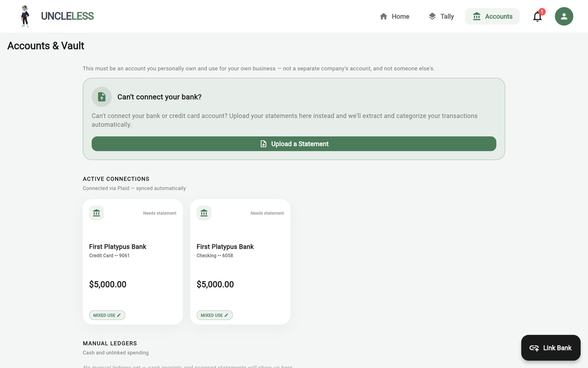588x368 pixels.
Task: Click $5,000.00 balance on Credit Card card
Action: 108,284
